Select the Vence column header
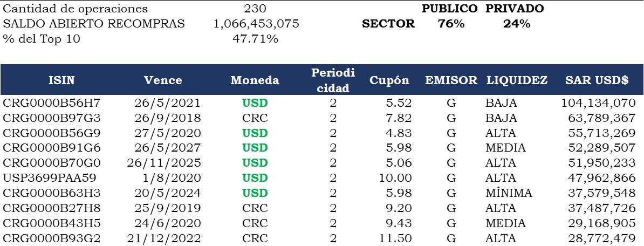The width and height of the screenshot is (644, 246). 163,80
